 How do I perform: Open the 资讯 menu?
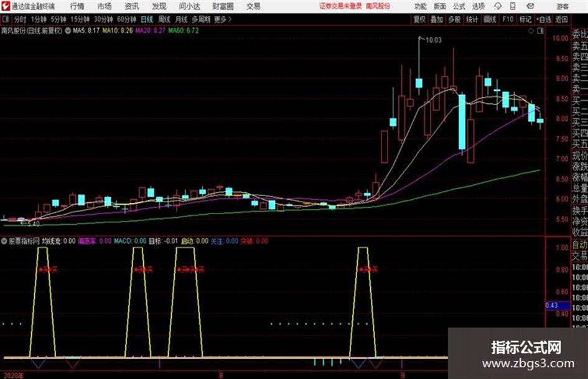coord(132,6)
